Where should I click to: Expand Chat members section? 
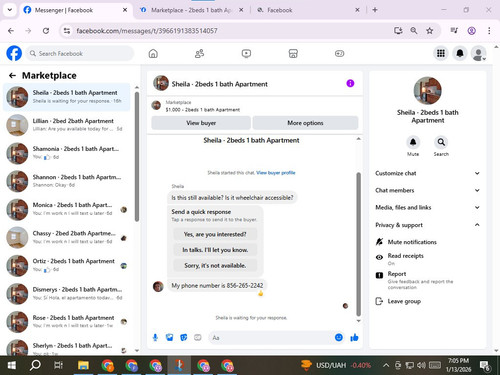[428, 190]
